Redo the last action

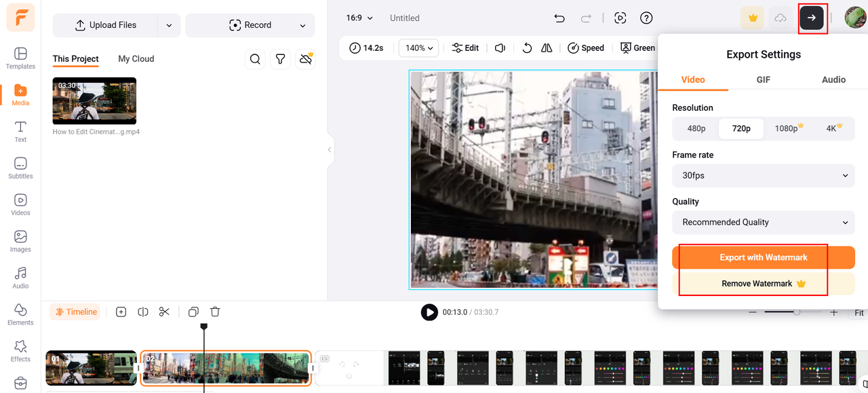[x=586, y=18]
